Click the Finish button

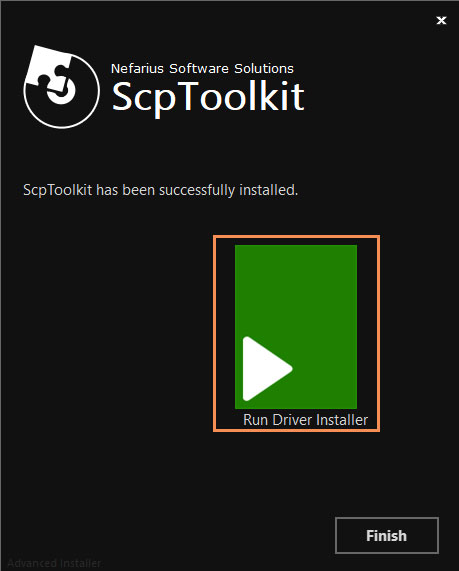pyautogui.click(x=387, y=535)
